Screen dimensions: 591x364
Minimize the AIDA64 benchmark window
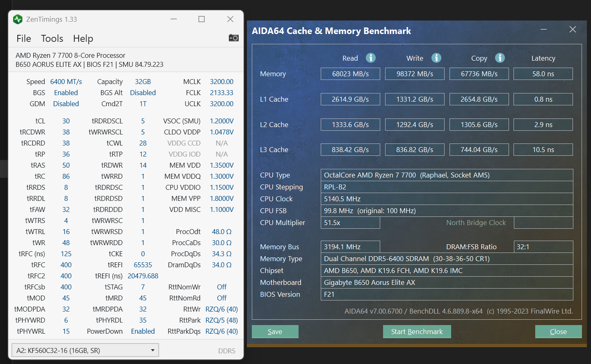pos(544,30)
